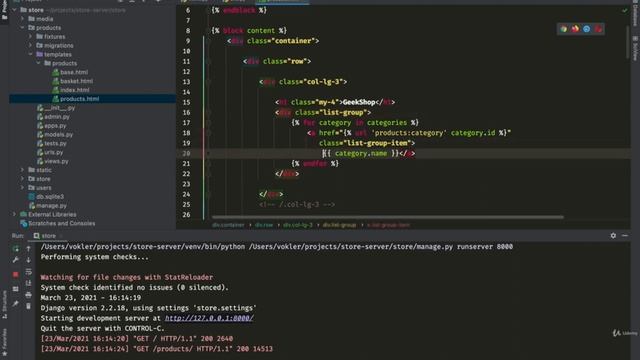Open __init__.py file

click(56, 108)
